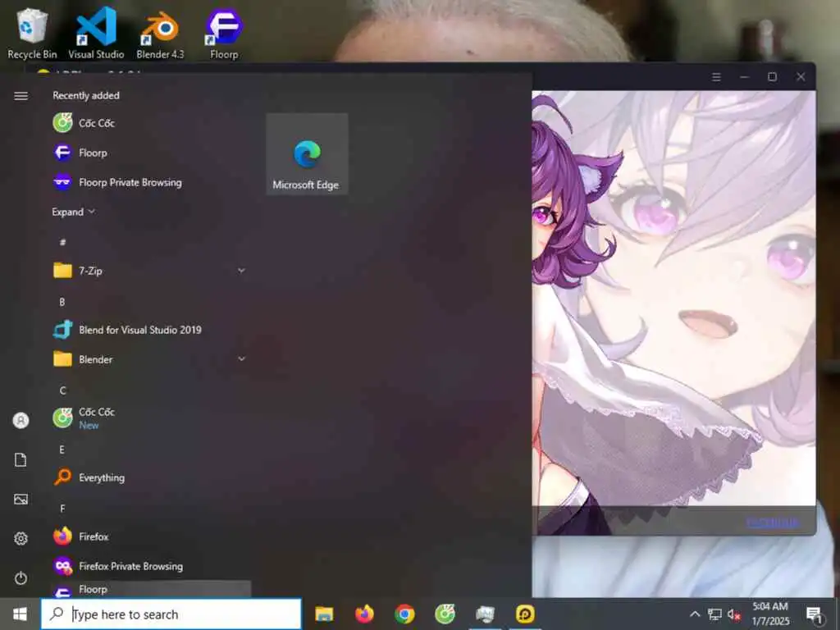The height and width of the screenshot is (630, 840).
Task: Expand the 7-Zip folder
Action: [x=150, y=271]
